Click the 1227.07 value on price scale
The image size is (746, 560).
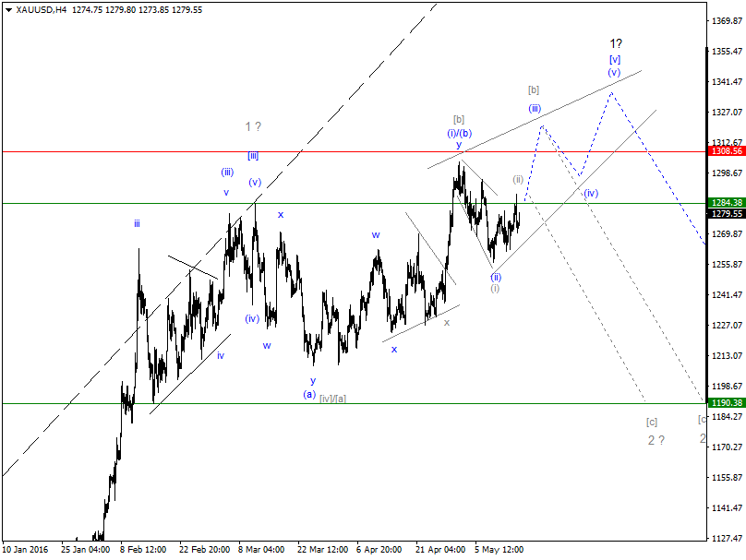click(726, 325)
